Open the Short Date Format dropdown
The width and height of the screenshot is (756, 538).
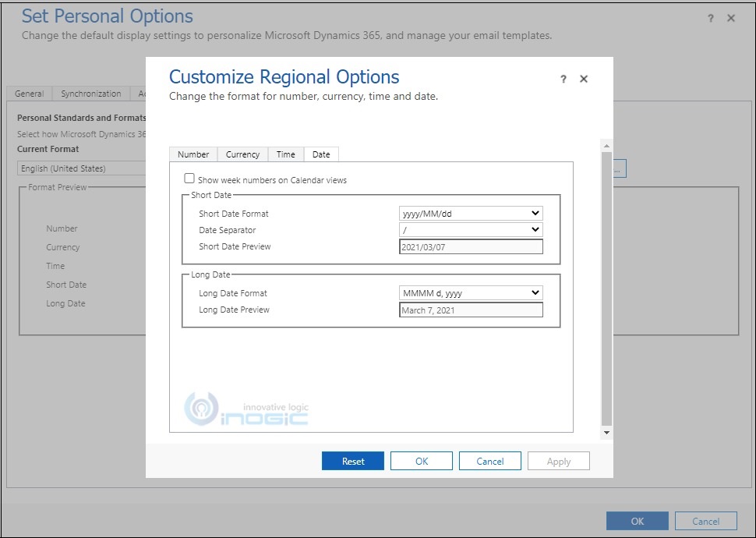[x=536, y=213]
